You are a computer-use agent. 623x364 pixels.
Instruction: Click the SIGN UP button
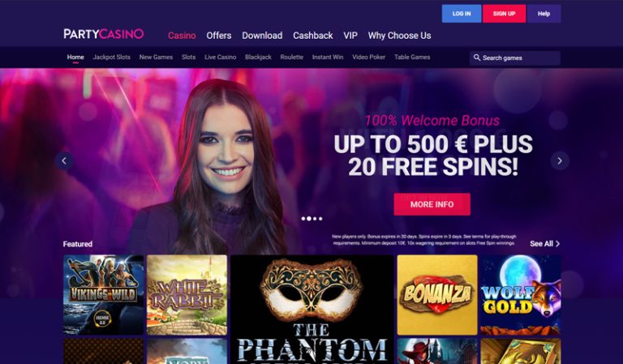pos(505,14)
